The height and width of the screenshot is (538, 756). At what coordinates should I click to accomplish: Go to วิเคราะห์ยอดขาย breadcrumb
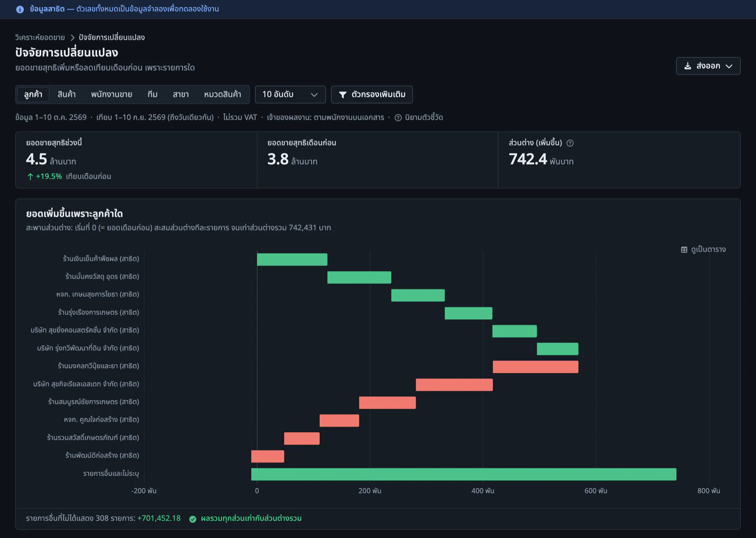[40, 37]
